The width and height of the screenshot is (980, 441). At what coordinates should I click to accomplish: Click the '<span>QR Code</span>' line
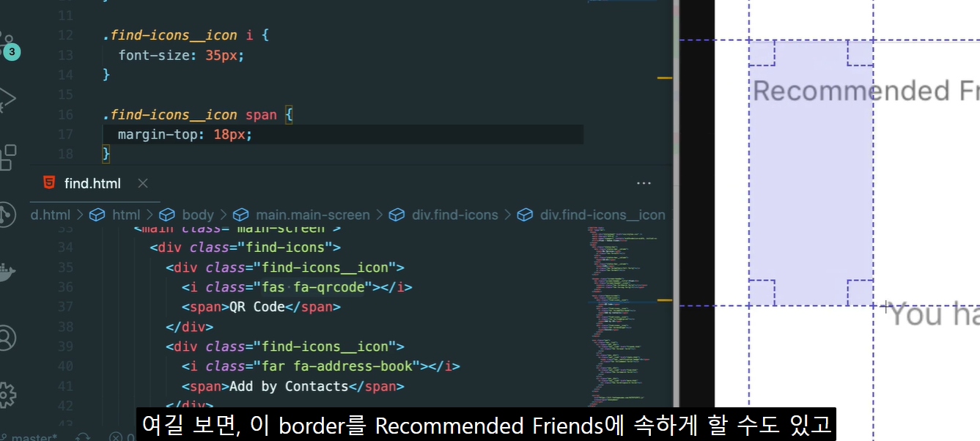pyautogui.click(x=261, y=307)
